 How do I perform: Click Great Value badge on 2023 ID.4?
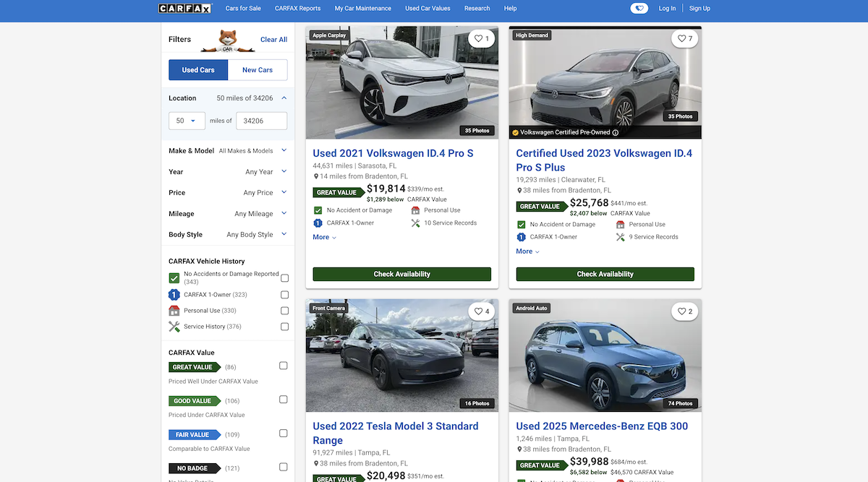click(542, 207)
